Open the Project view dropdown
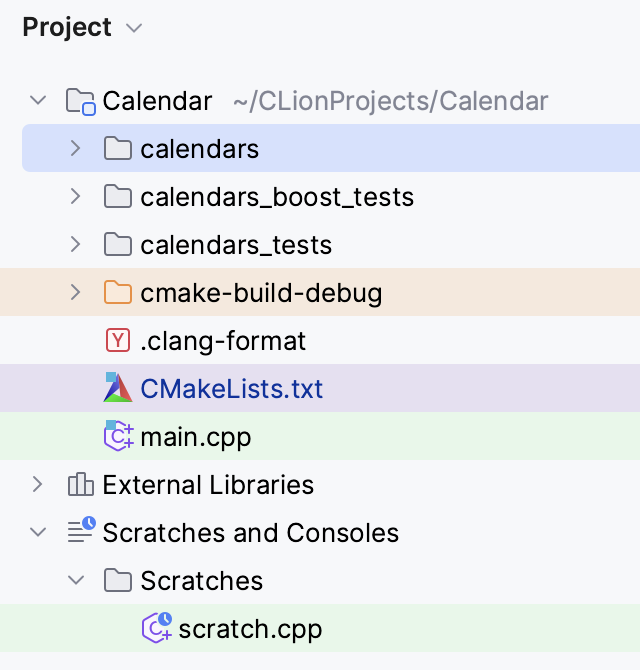This screenshot has width=640, height=670. [134, 28]
